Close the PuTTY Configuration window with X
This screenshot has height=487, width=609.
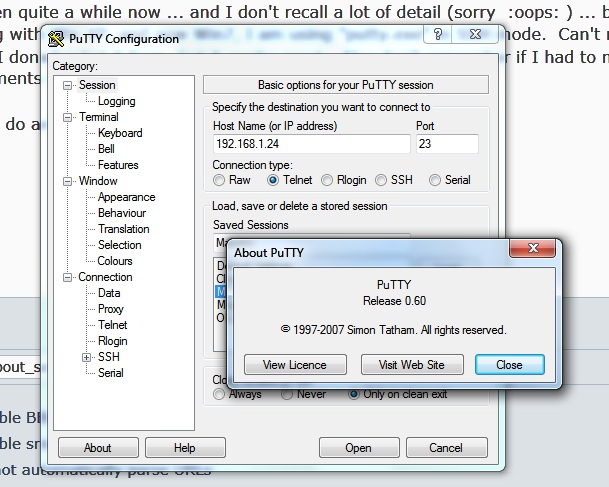(x=475, y=35)
